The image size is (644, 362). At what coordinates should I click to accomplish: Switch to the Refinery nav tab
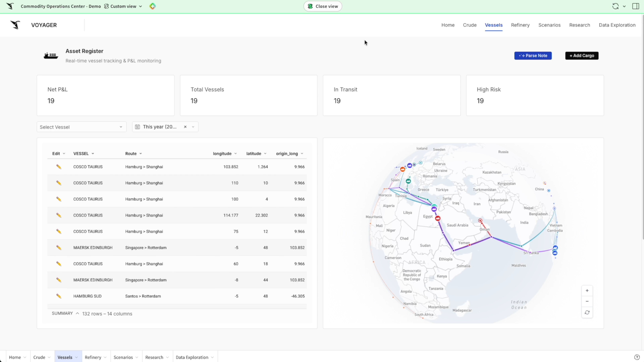tap(520, 25)
